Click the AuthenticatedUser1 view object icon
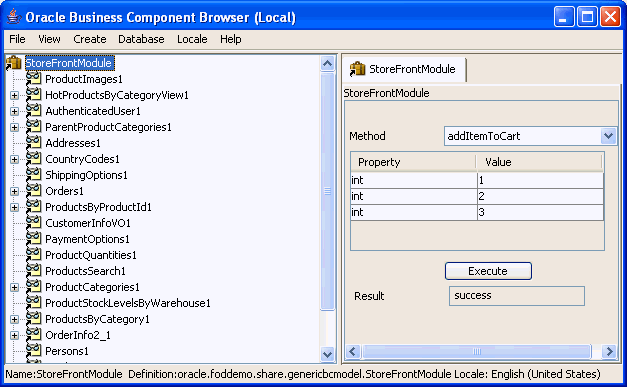The image size is (627, 387). pos(34,110)
